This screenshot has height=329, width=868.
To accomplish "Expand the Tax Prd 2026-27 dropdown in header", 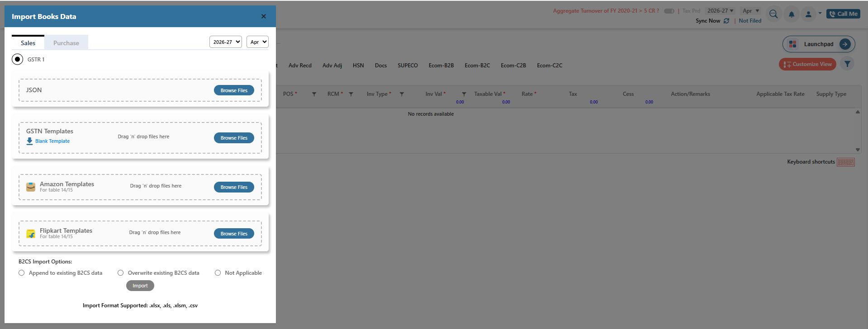I will pos(721,11).
